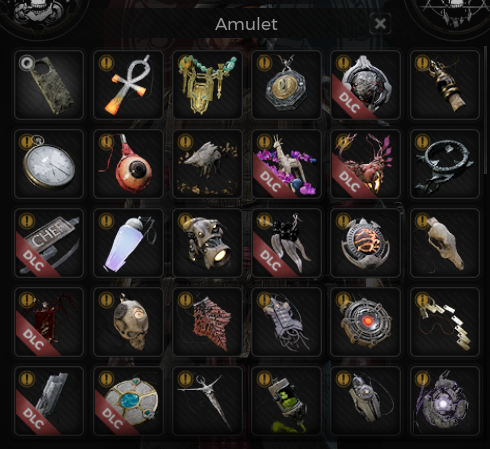Select the green liquid canister amulet
This screenshot has height=449, width=490.
click(x=287, y=401)
